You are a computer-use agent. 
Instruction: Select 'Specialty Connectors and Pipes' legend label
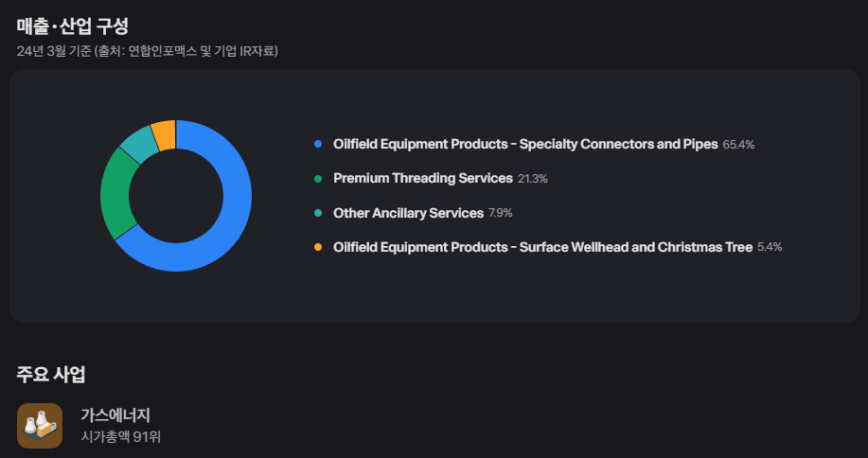(x=525, y=145)
